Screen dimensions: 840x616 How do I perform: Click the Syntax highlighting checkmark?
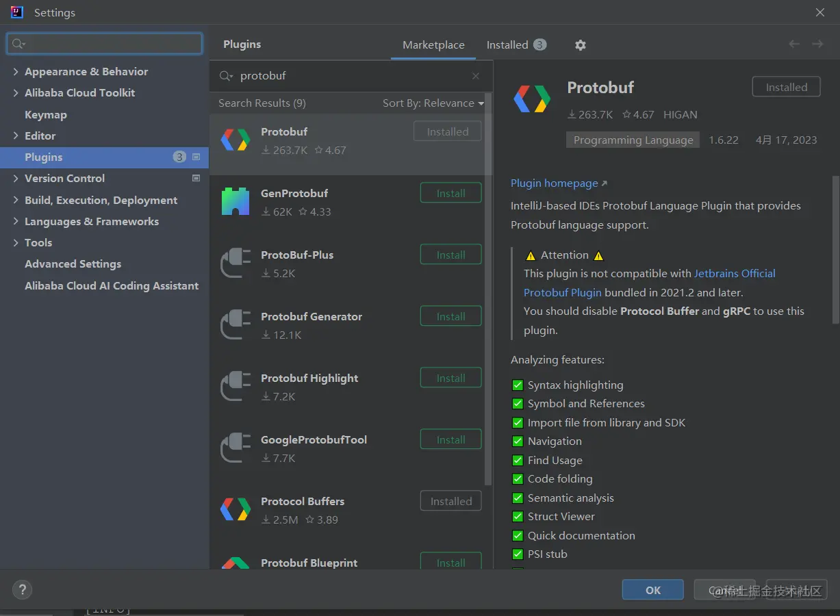click(518, 385)
